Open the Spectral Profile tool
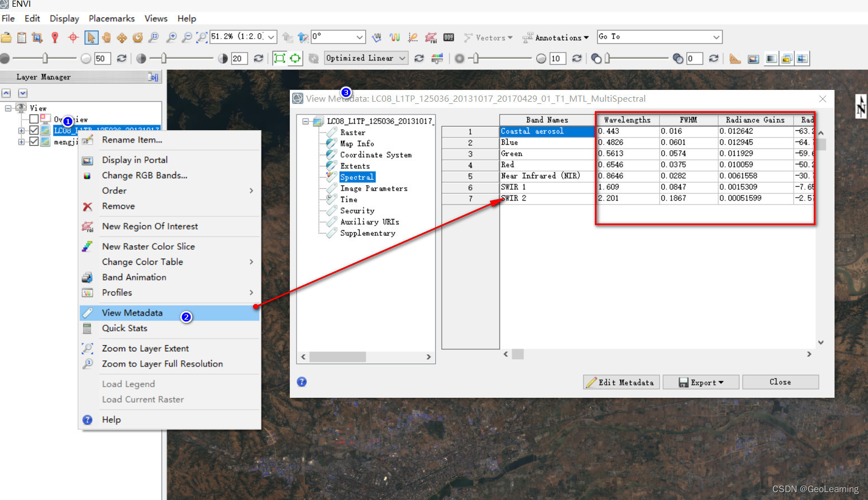This screenshot has width=868, height=500. [395, 37]
